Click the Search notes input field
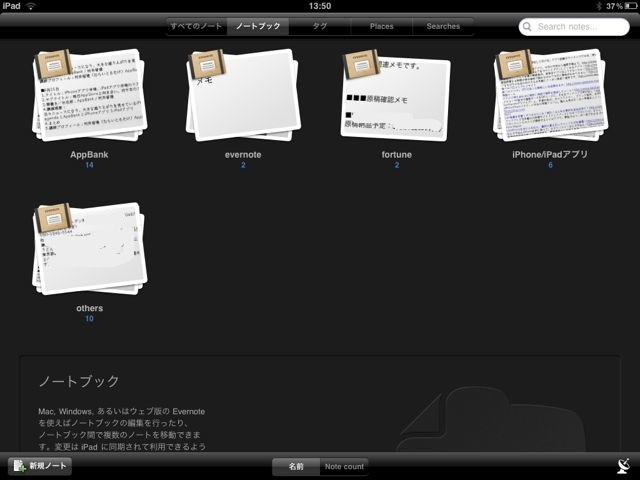Viewport: 640px width, 480px height. tap(574, 27)
